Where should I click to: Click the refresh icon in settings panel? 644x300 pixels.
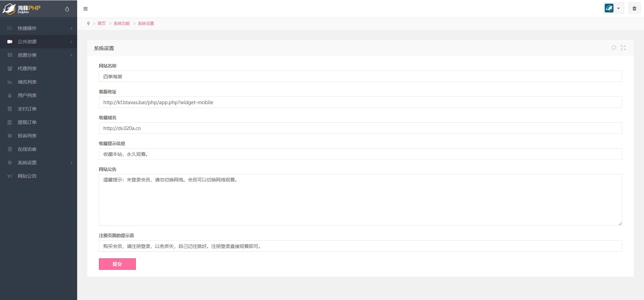pyautogui.click(x=613, y=48)
